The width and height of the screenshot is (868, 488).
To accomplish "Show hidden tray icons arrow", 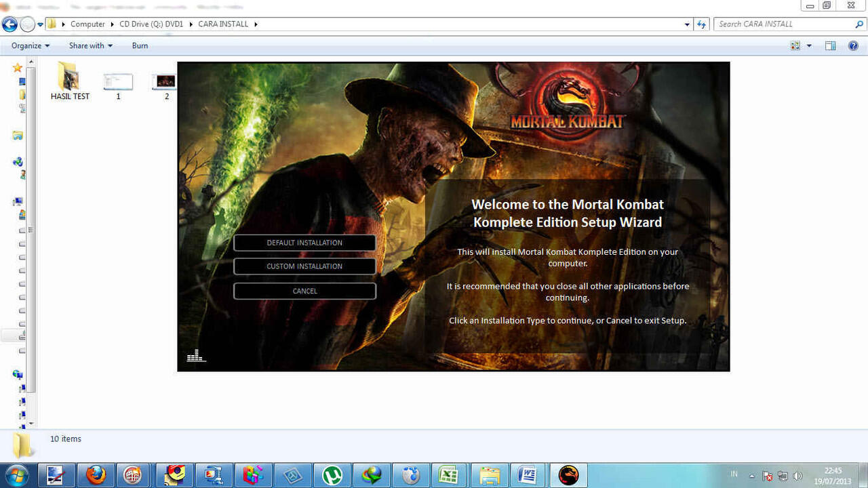I will click(x=751, y=476).
